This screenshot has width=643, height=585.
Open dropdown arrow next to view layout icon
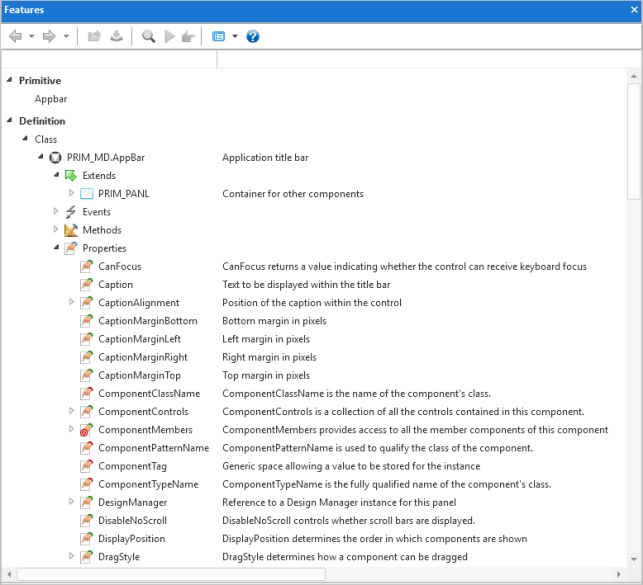235,36
